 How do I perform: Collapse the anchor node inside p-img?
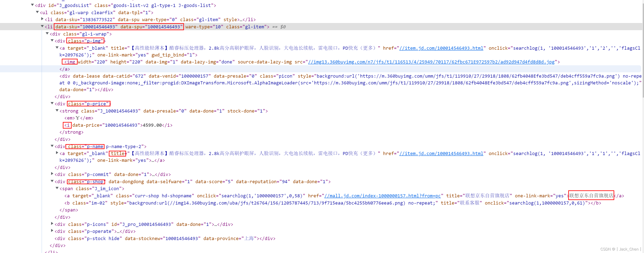tap(57, 47)
